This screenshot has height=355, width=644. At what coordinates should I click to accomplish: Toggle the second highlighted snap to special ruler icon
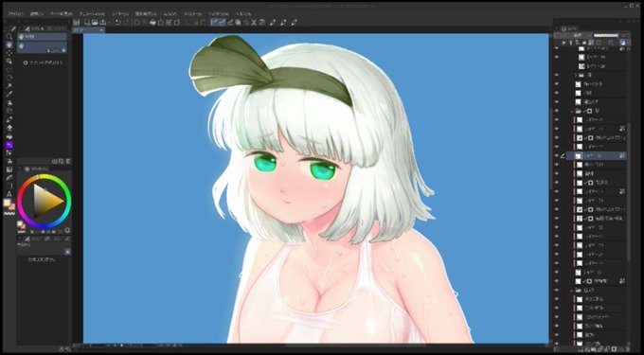[x=223, y=22]
